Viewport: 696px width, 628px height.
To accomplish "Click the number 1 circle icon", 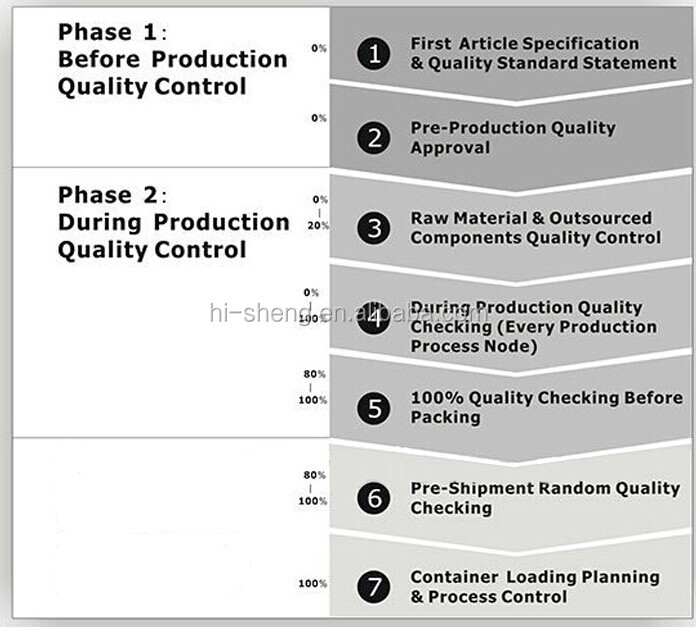I will (x=374, y=54).
